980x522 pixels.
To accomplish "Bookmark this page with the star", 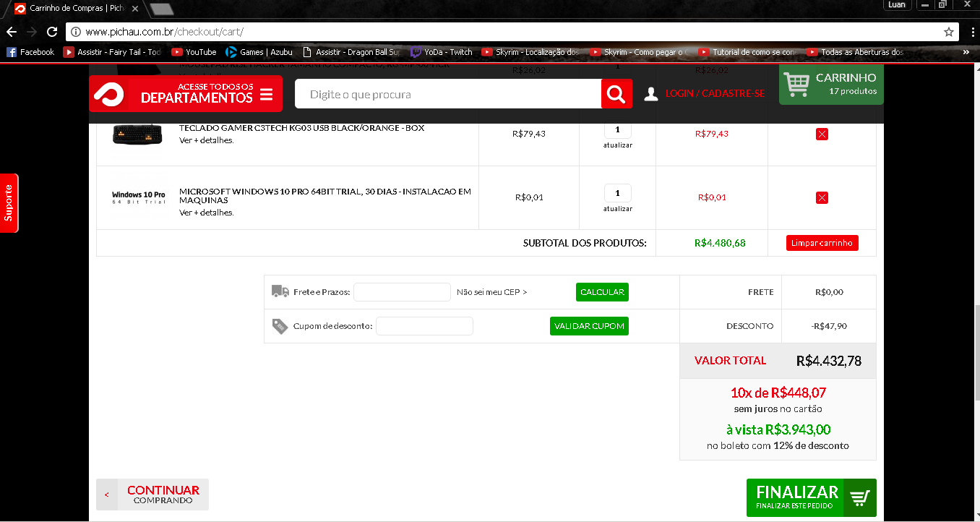I will (x=949, y=32).
